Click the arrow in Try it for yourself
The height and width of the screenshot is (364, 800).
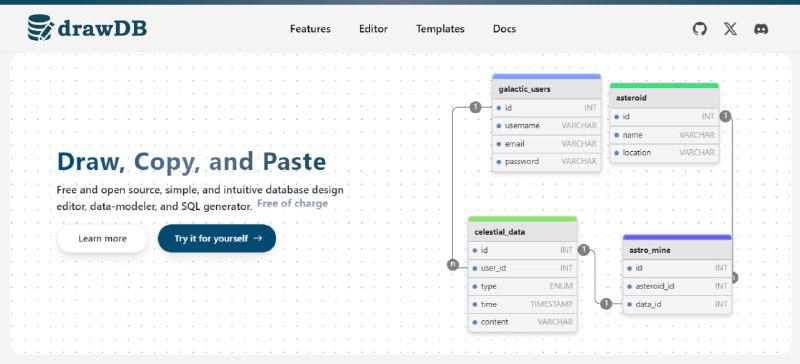click(x=258, y=238)
